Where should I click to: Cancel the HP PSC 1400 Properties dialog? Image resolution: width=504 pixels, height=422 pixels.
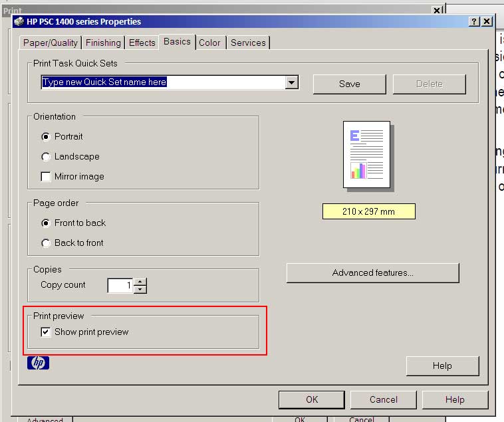[x=384, y=400]
